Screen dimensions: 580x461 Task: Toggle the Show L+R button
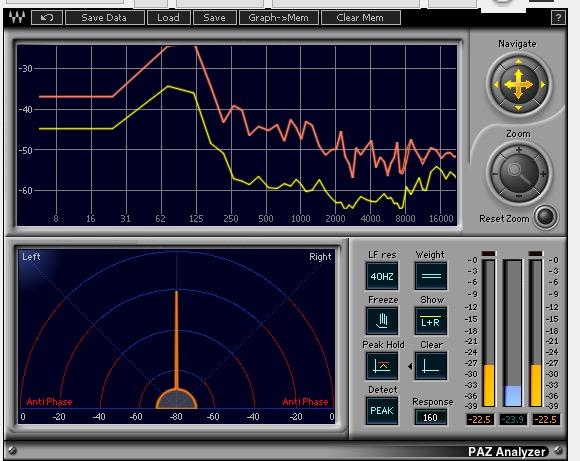(x=431, y=321)
